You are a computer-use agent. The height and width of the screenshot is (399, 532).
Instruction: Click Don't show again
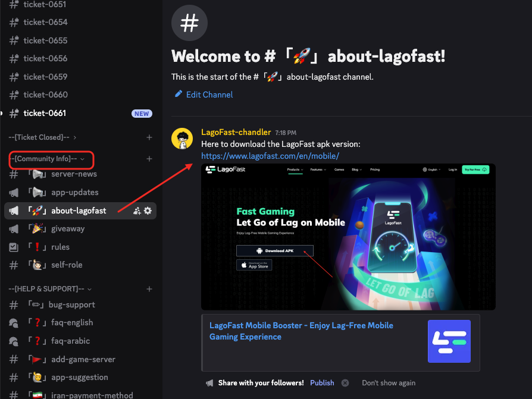389,383
